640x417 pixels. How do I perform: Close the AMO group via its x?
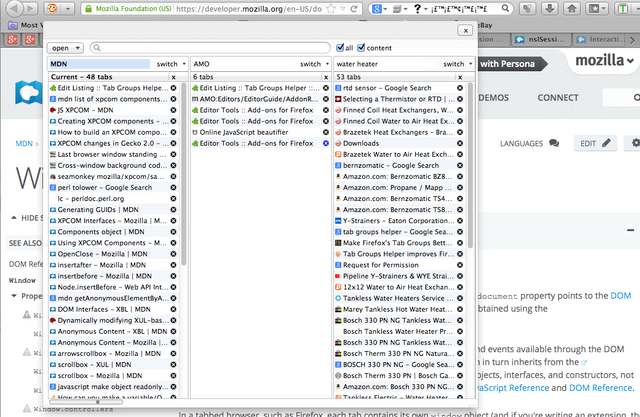point(326,77)
